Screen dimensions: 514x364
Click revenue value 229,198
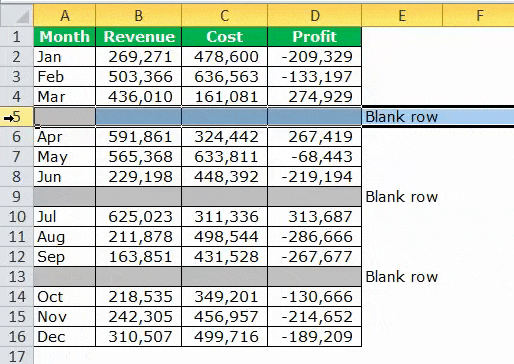[x=138, y=177]
